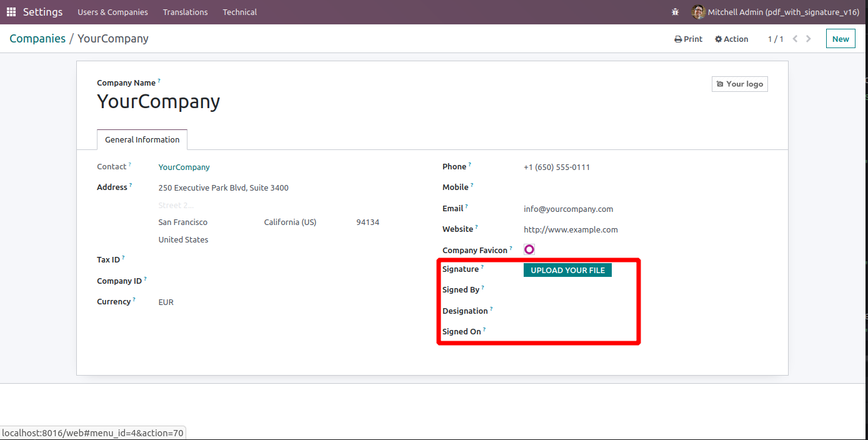Select General Information tab
Screen dimensions: 868x440
click(142, 139)
